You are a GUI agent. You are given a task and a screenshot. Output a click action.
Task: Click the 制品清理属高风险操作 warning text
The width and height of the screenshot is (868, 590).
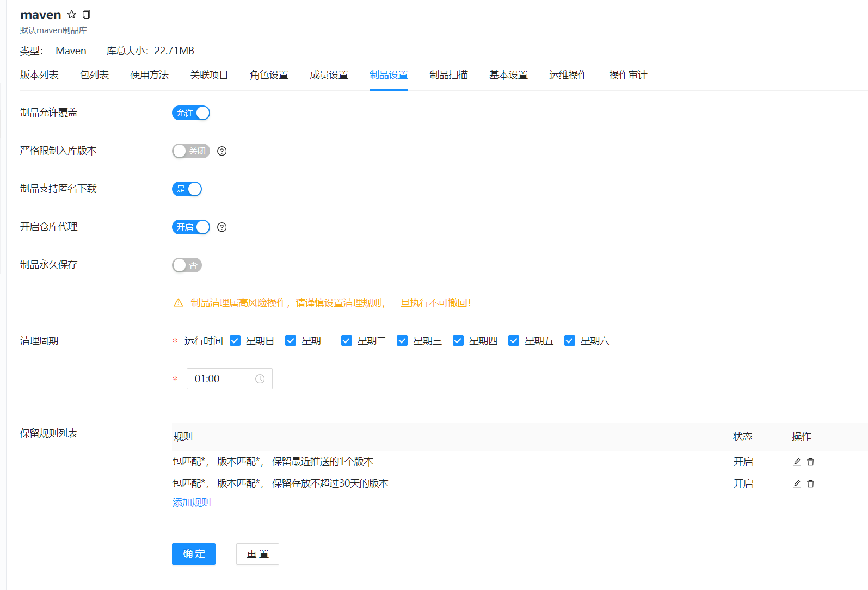coord(330,303)
